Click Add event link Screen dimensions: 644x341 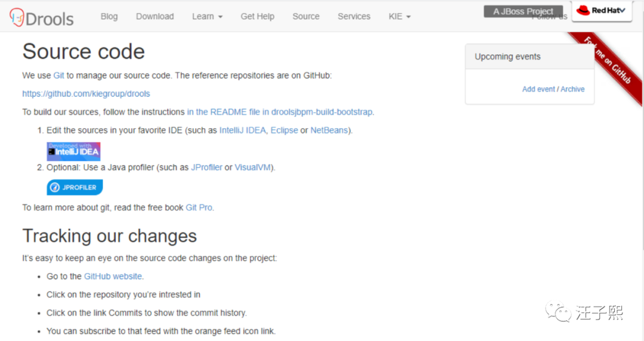click(x=538, y=89)
